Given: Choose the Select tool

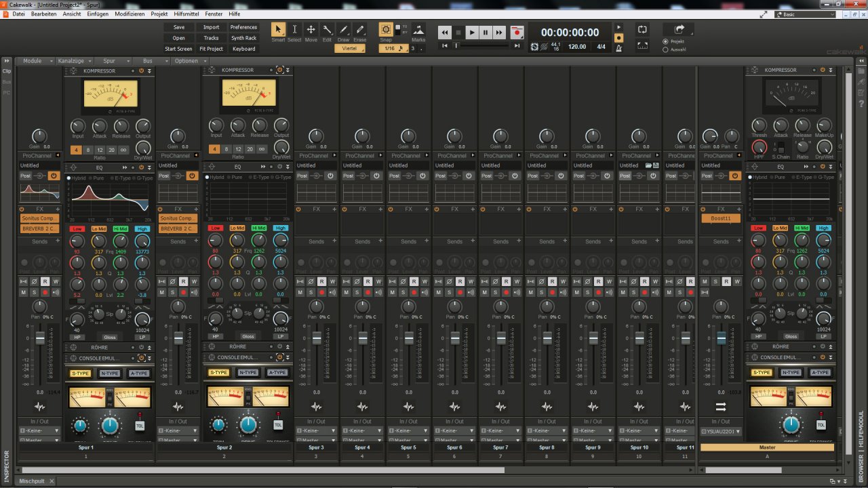Looking at the screenshot, I should (294, 30).
